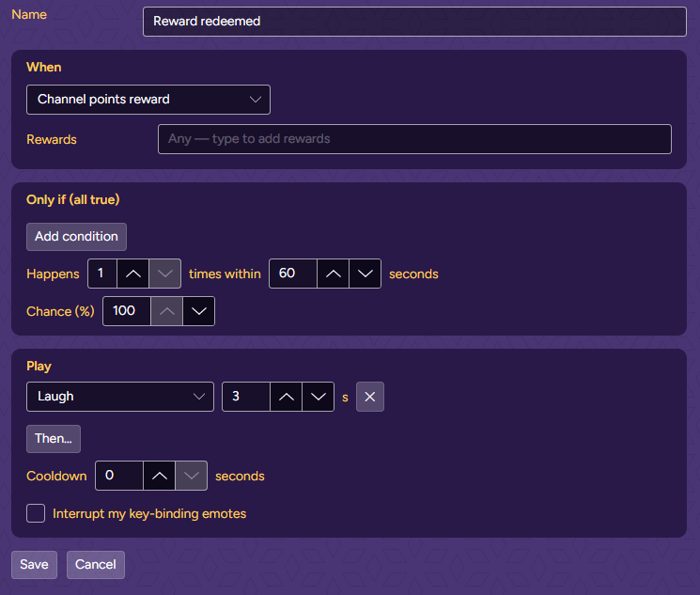Click the 'When' section heading

tap(44, 67)
